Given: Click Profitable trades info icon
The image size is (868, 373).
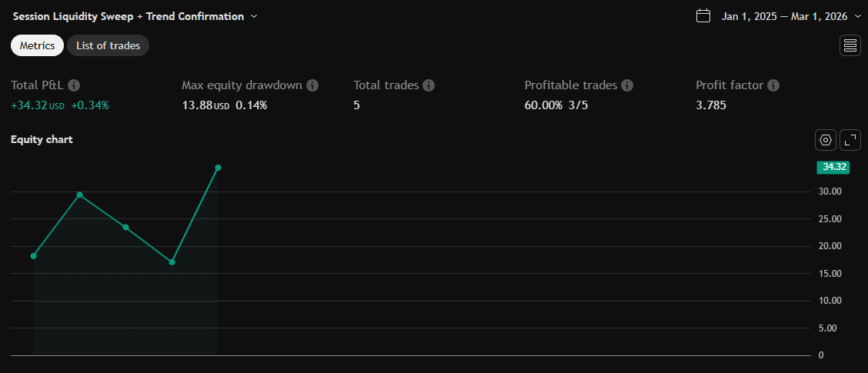Looking at the screenshot, I should [627, 85].
